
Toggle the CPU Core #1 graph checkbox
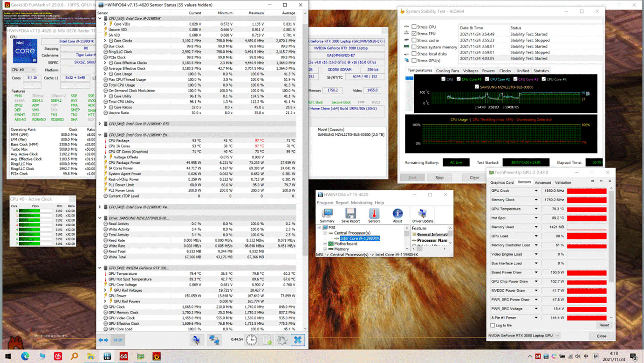click(x=458, y=79)
